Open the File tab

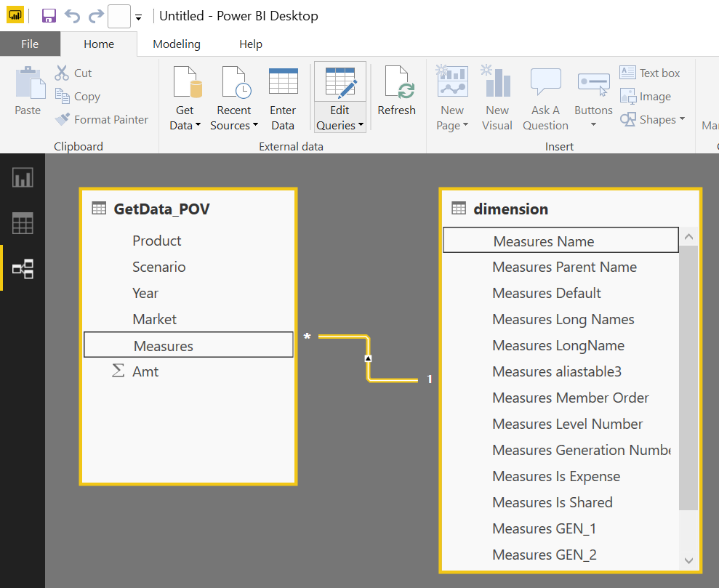[30, 44]
